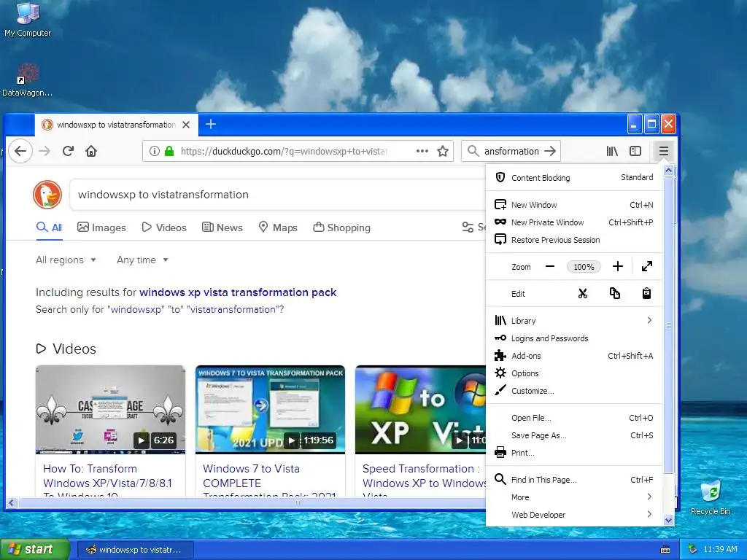747x560 pixels.
Task: Select Print... from the menu
Action: click(574, 453)
